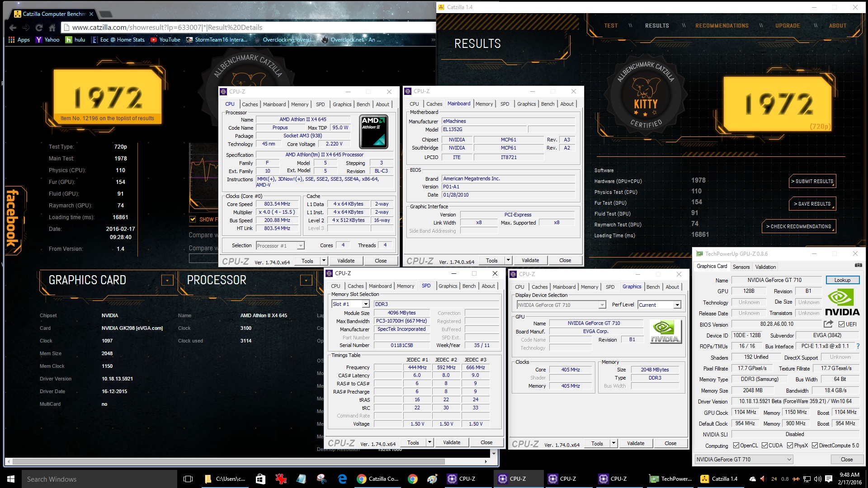
Task: Open Tools dropdown arrow in CPU-Z SPD window
Action: [x=429, y=442]
